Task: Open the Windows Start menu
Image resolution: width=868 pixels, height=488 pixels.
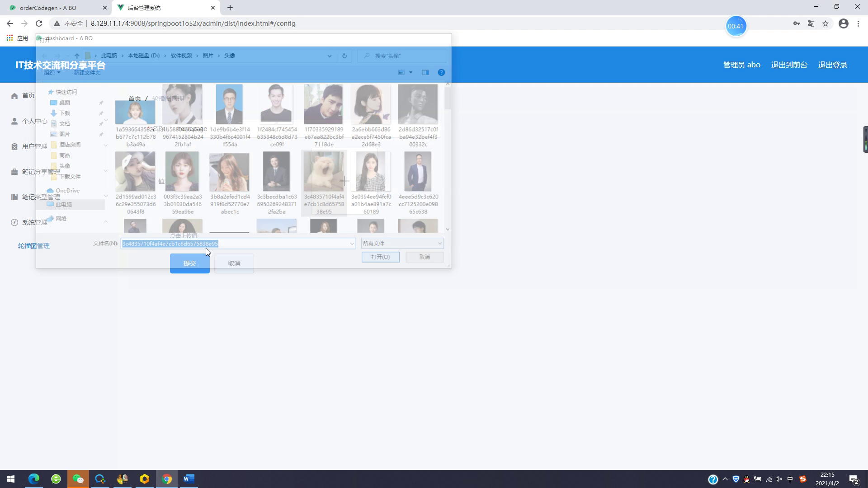Action: point(11,479)
